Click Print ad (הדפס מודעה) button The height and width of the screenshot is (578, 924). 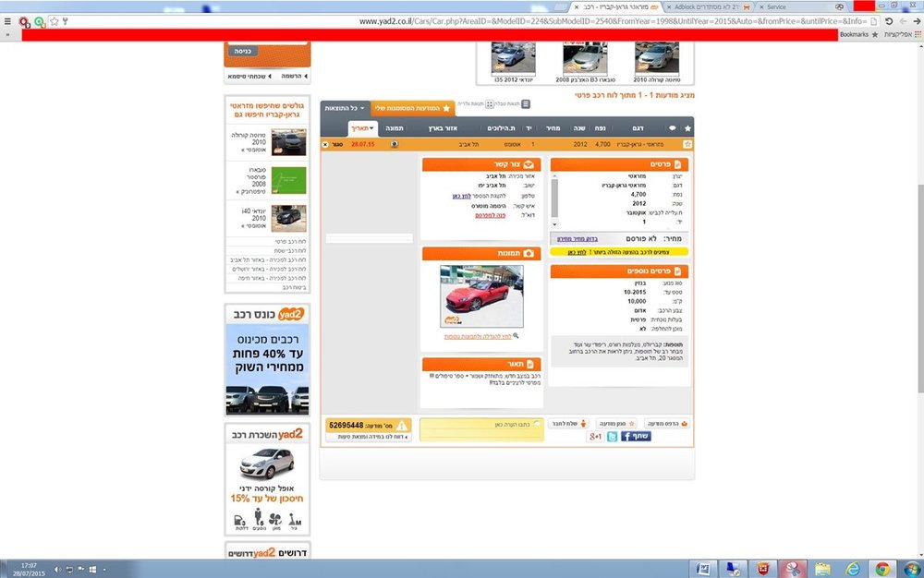pyautogui.click(x=667, y=423)
